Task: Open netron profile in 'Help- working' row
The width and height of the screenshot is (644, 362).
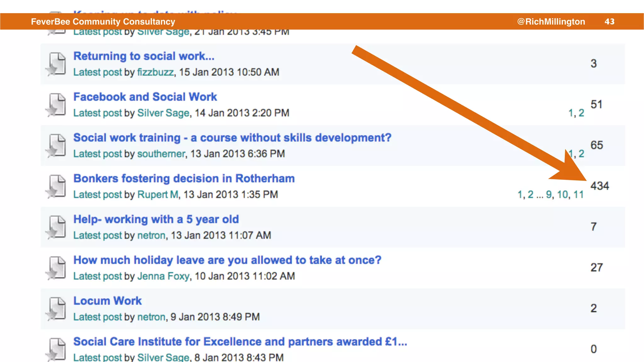Action: point(151,235)
